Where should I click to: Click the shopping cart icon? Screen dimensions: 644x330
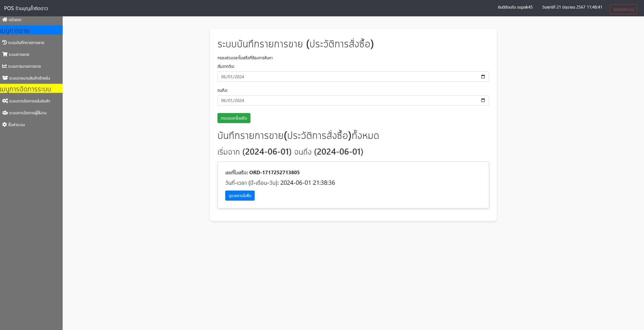(x=5, y=54)
